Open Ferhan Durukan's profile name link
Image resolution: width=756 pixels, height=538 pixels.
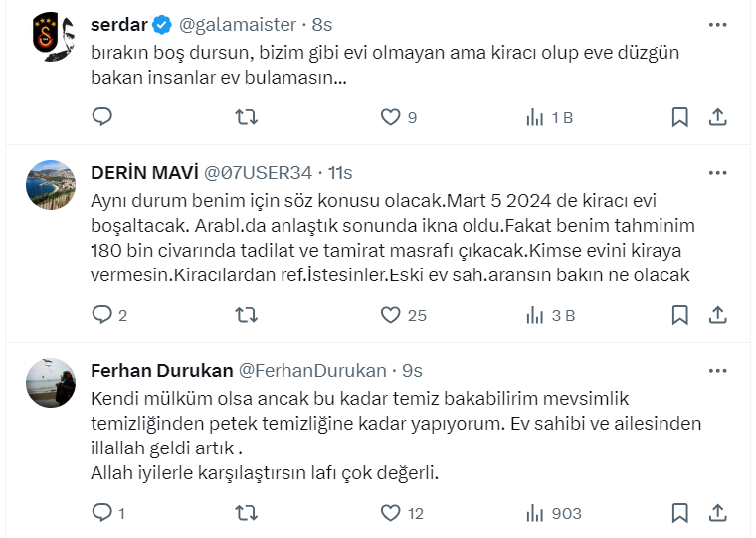160,370
